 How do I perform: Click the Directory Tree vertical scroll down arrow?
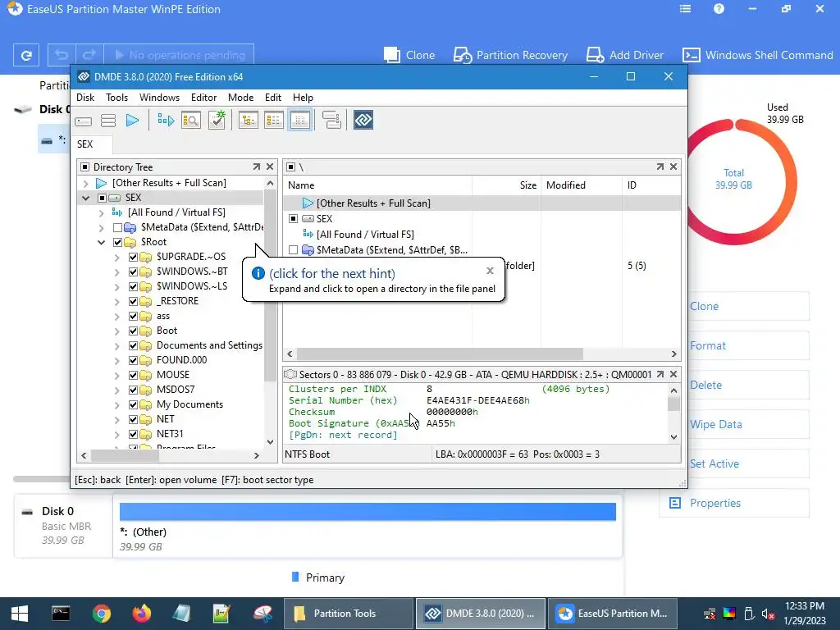[270, 442]
